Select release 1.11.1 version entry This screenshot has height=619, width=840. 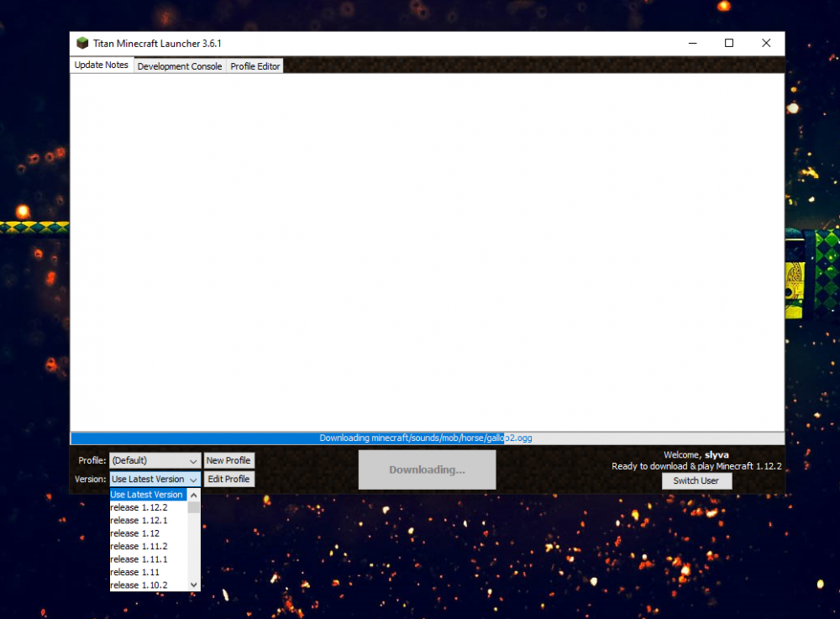coord(149,559)
